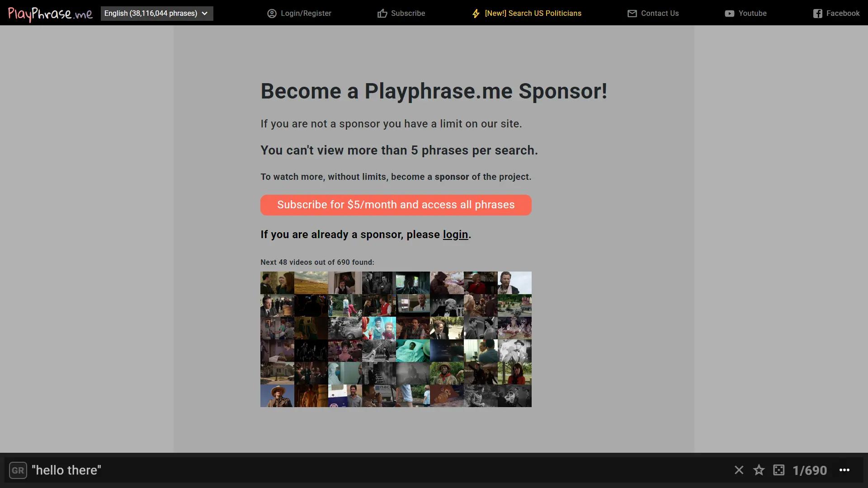Viewport: 868px width, 488px height.
Task: Open the Login/Register account icon
Action: [271, 13]
